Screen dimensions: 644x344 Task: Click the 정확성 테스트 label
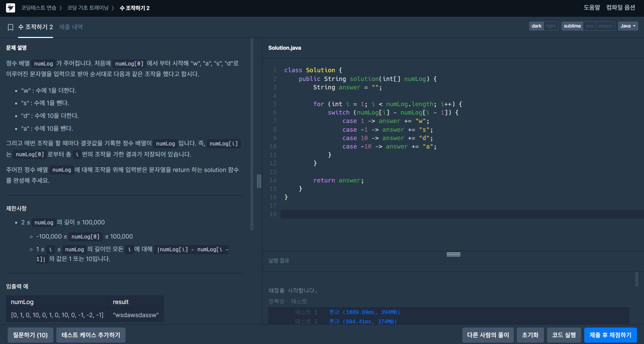coord(288,301)
